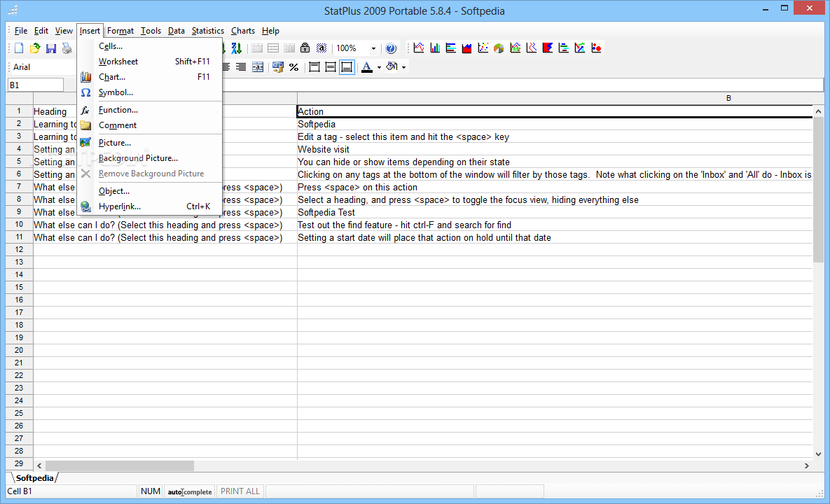Image resolution: width=830 pixels, height=504 pixels.
Task: Choose Object... in the Insert menu
Action: (x=150, y=191)
